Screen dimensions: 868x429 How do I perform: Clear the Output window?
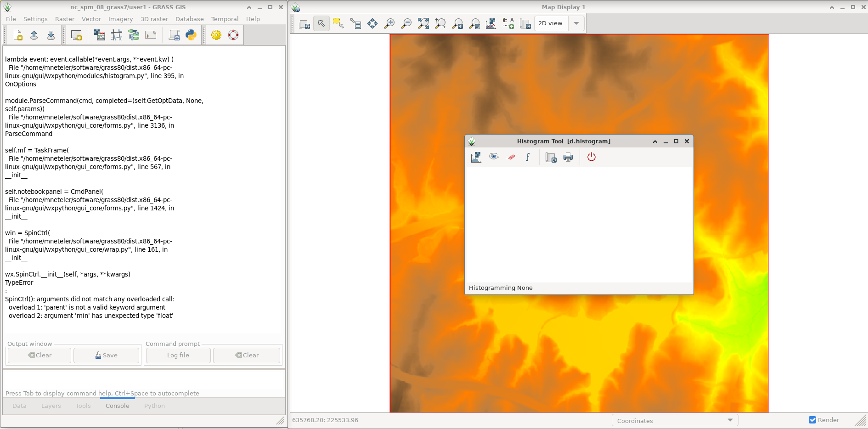(39, 355)
